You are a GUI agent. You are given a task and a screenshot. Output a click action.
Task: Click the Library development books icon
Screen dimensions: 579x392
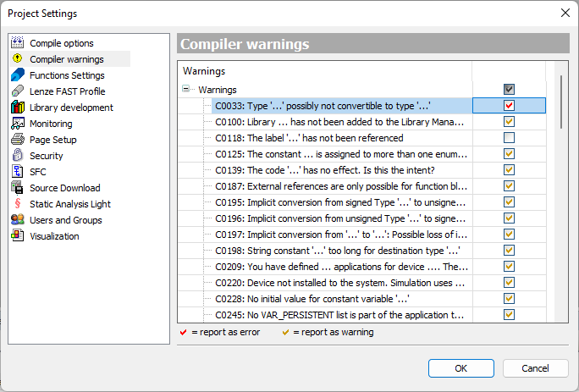[x=18, y=108]
